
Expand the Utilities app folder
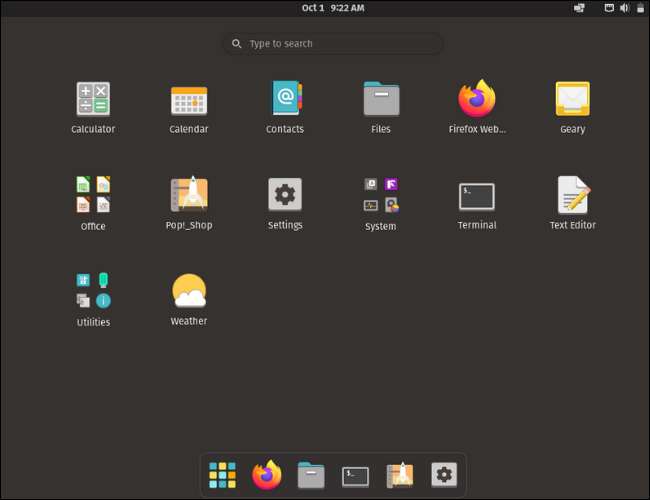(x=93, y=292)
